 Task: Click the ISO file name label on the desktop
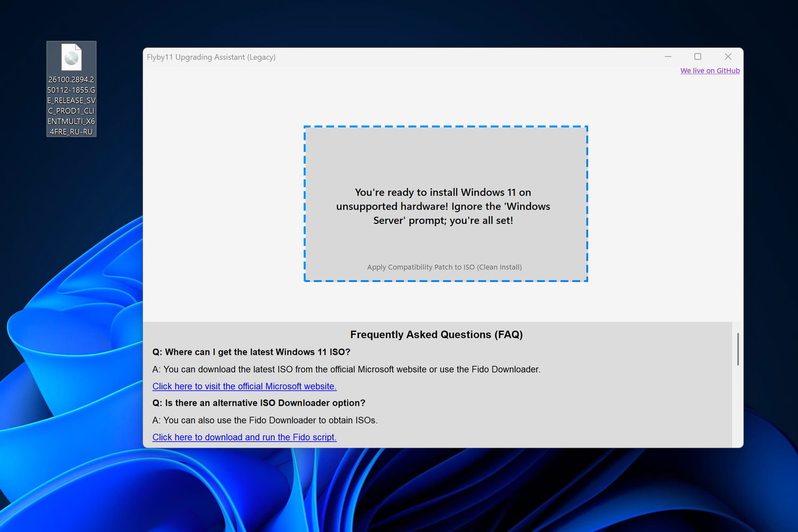[71, 105]
